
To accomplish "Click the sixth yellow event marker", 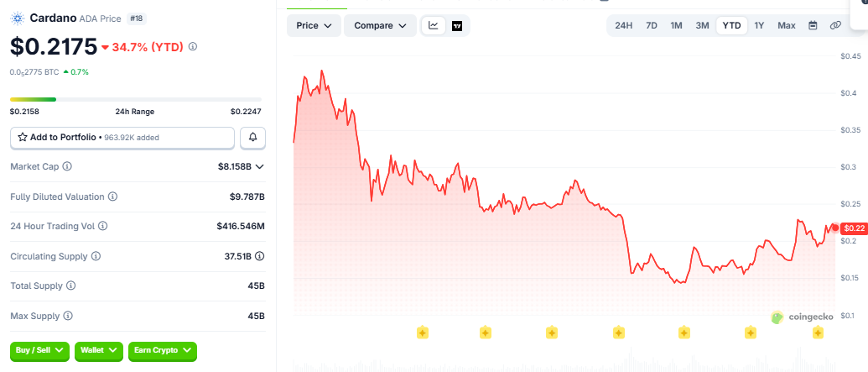I will click(x=750, y=333).
